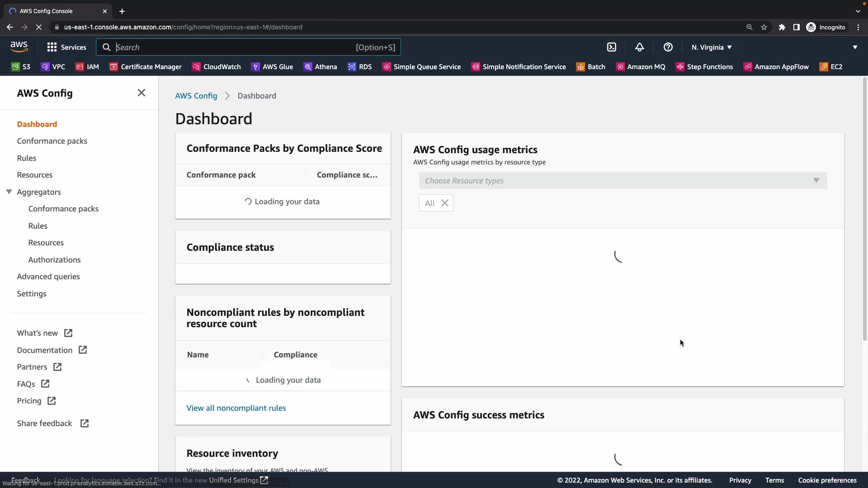Screen dimensions: 868x488
Task: Open the EC2 favorite shortcut
Action: point(831,67)
